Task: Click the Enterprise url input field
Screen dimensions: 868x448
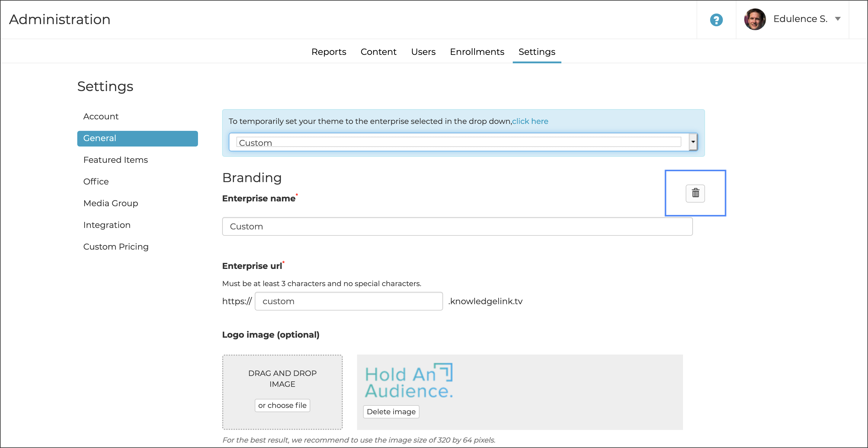Action: click(x=348, y=301)
